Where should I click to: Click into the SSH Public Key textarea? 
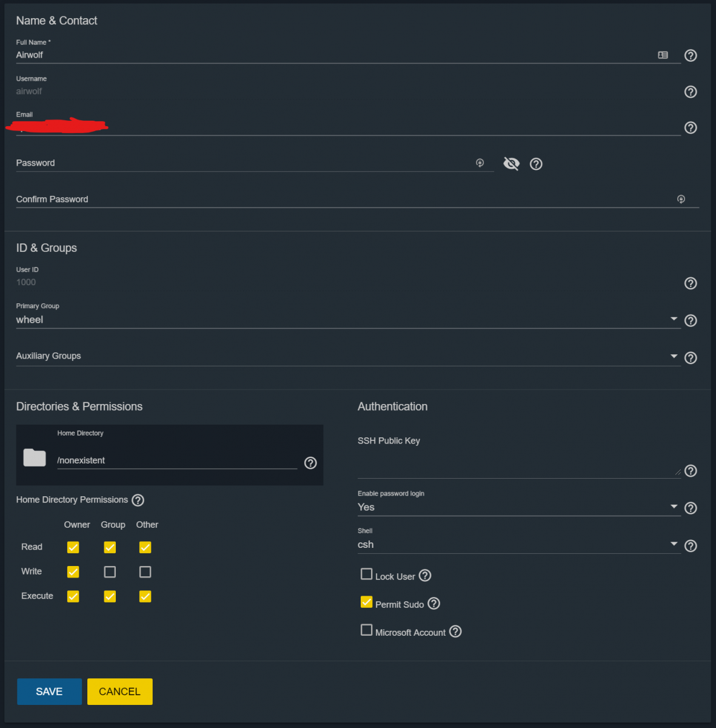[x=519, y=464]
